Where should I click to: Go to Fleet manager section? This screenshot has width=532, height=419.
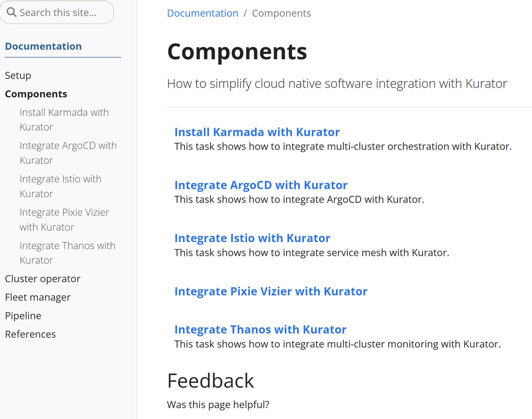[x=38, y=297]
